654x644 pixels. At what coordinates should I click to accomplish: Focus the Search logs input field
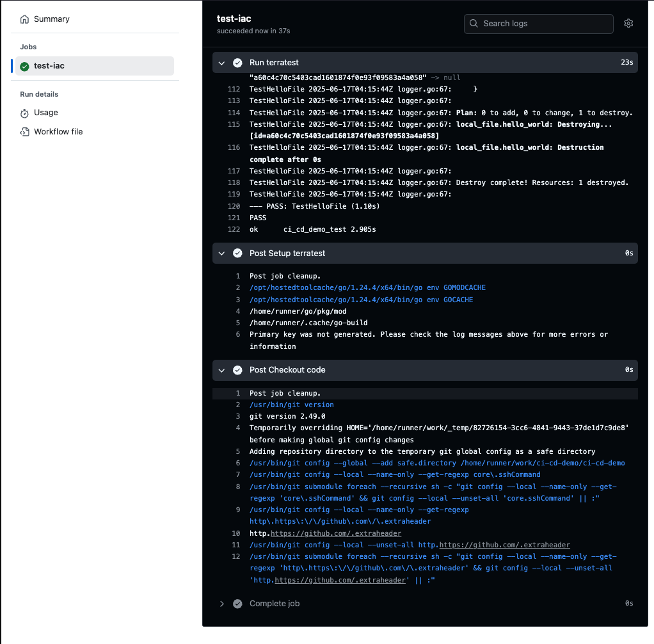click(x=544, y=24)
